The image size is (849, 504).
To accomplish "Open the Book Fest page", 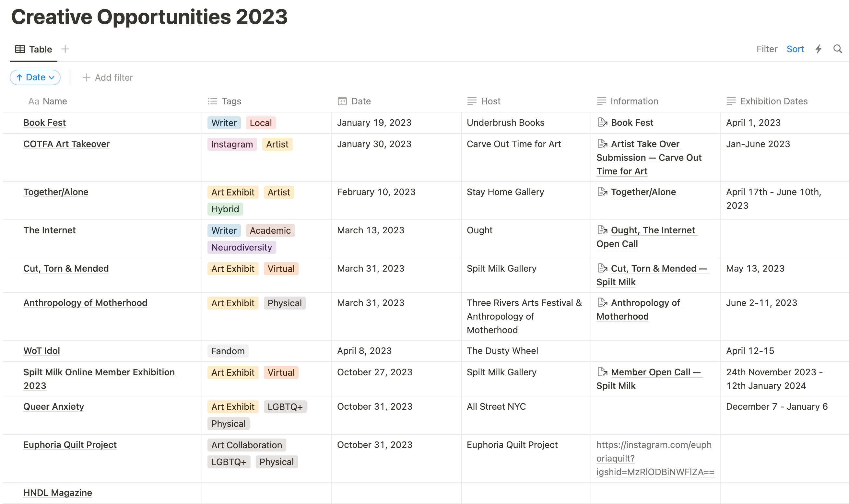I will pyautogui.click(x=44, y=123).
